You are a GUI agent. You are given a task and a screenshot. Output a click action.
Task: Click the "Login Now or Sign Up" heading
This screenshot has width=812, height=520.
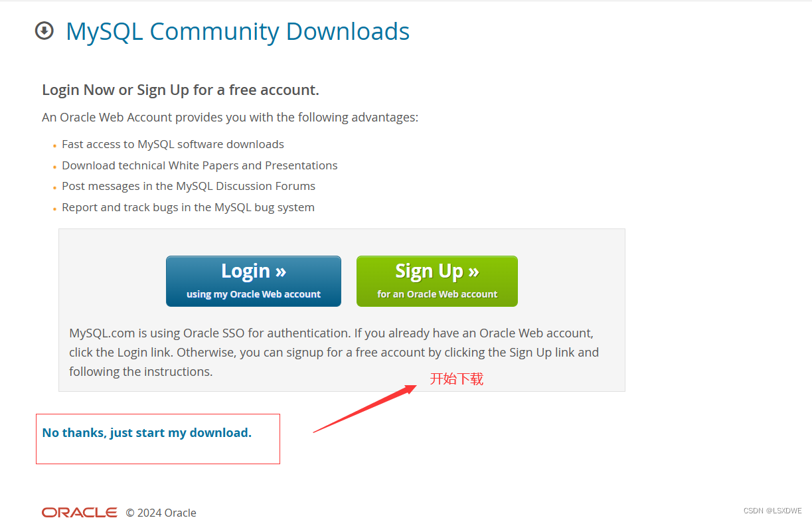click(x=181, y=90)
